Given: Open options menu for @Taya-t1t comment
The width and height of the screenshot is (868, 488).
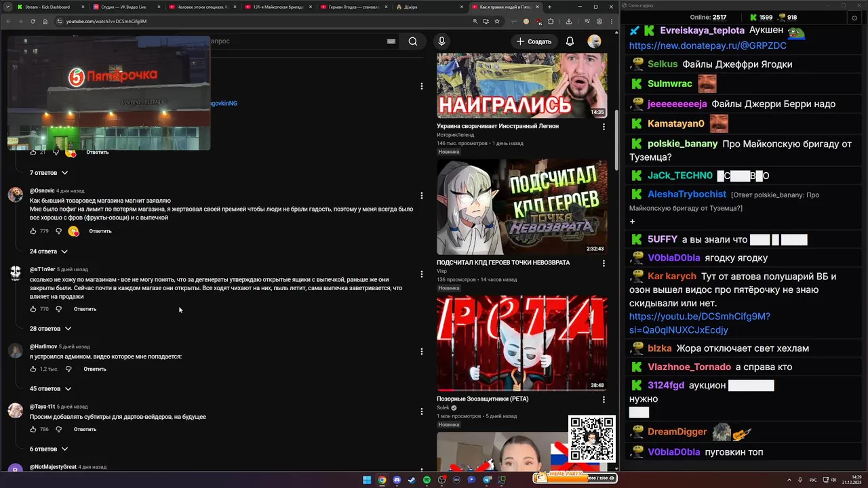Looking at the screenshot, I should point(422,411).
